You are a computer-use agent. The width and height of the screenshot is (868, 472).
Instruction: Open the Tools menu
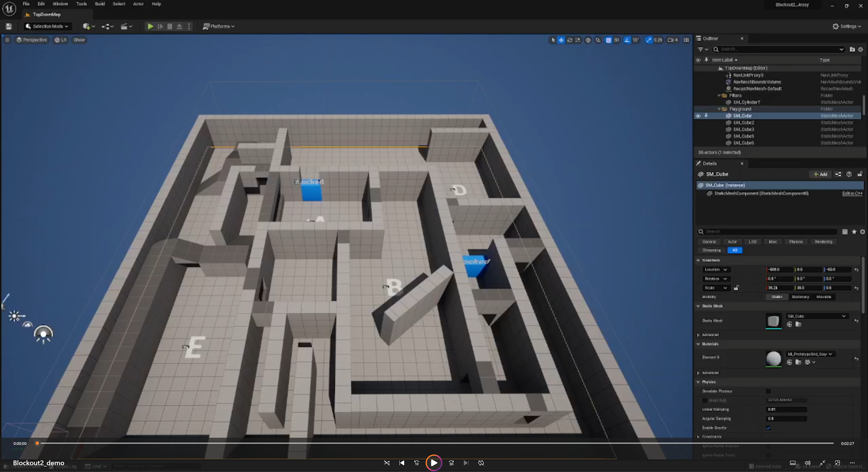pyautogui.click(x=81, y=4)
